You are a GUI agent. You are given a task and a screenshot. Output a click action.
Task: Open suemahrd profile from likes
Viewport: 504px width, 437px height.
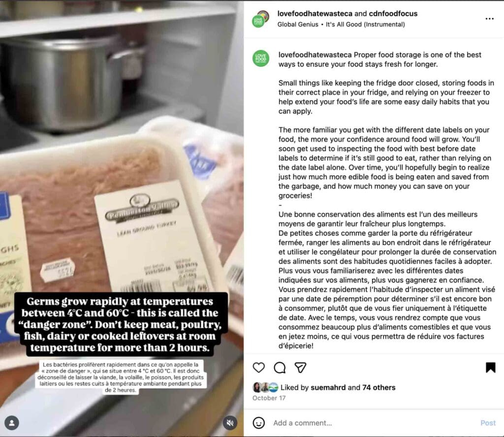click(328, 387)
